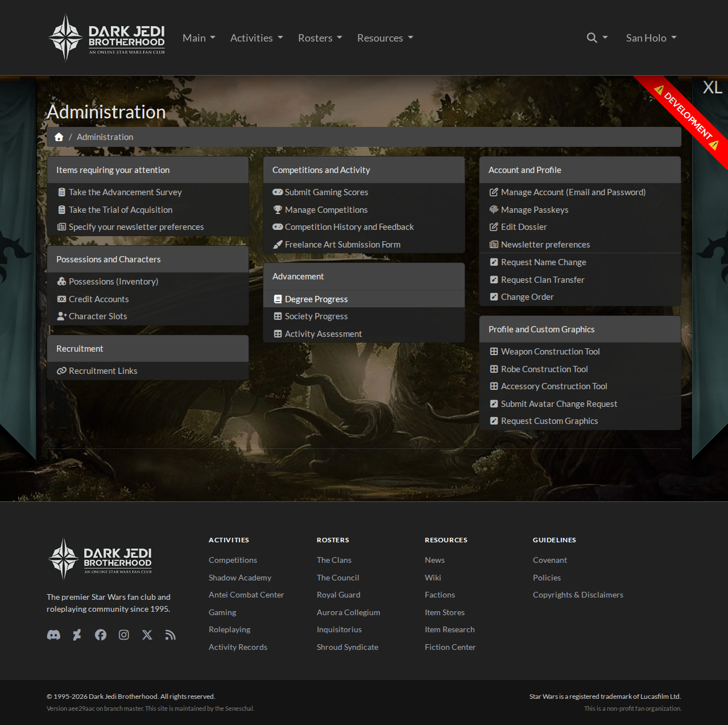Open the Resources navigation menu

click(384, 38)
